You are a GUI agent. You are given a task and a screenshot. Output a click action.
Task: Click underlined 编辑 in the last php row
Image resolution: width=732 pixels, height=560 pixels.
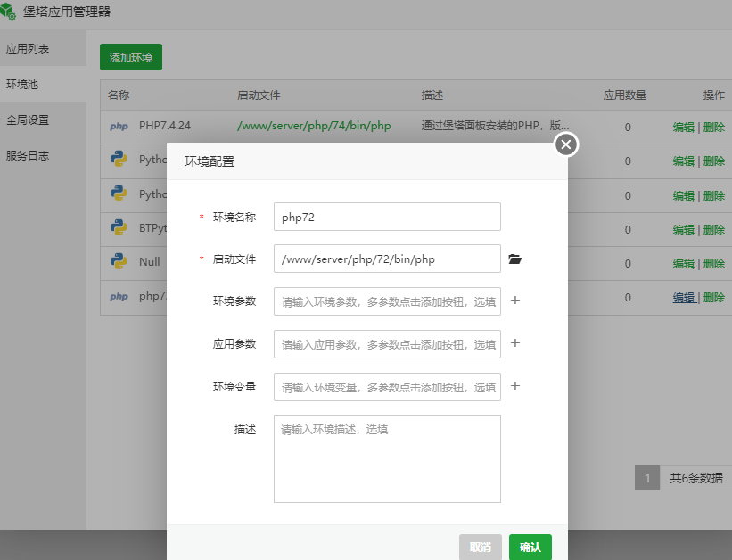[684, 298]
